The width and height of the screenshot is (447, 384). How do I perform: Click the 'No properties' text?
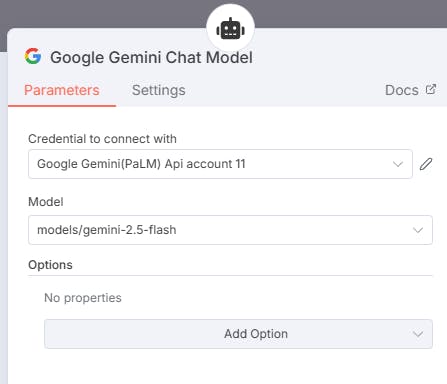point(83,298)
